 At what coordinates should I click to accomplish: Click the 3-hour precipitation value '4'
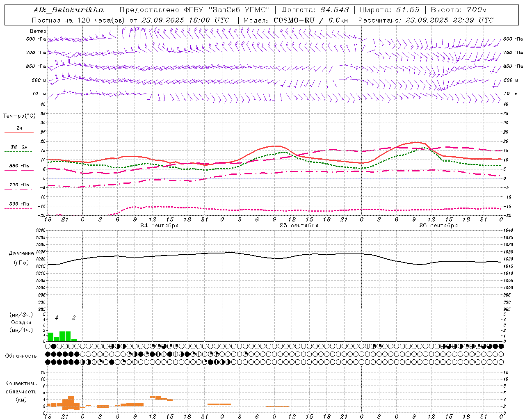tap(57, 318)
